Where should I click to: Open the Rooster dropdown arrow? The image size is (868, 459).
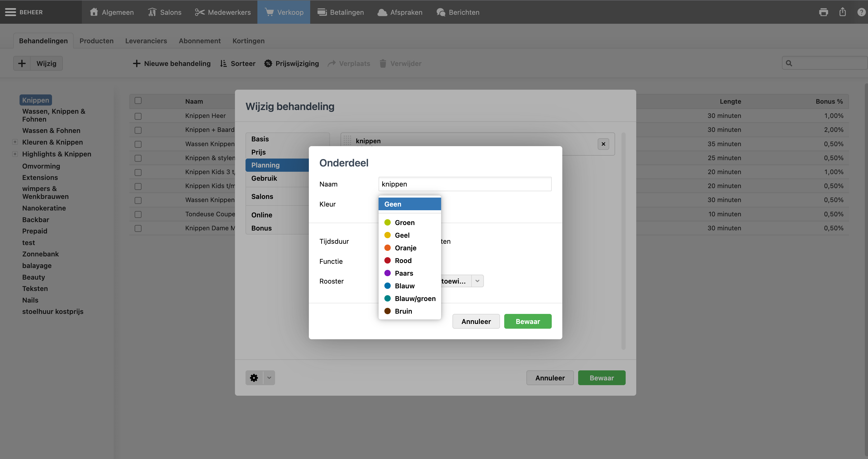tap(477, 281)
